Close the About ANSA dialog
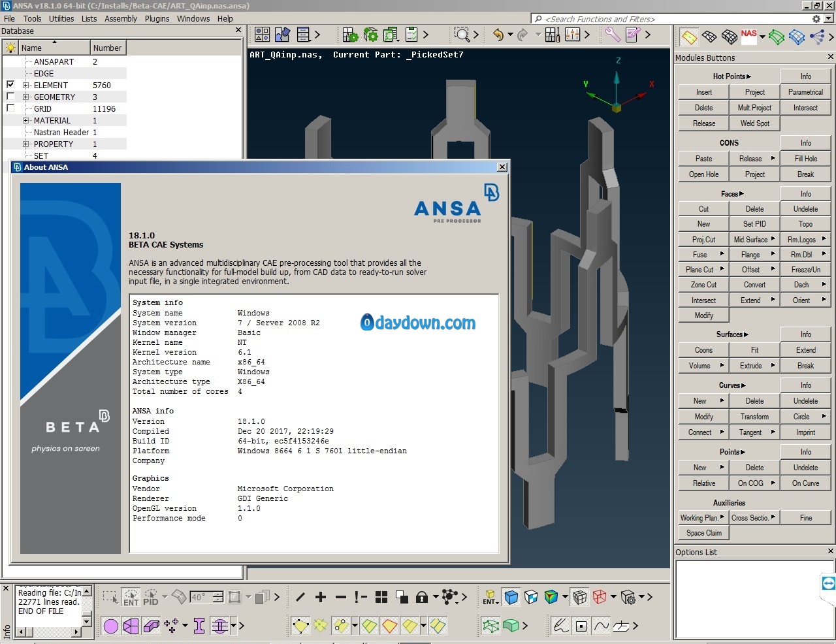This screenshot has width=836, height=644. [502, 167]
